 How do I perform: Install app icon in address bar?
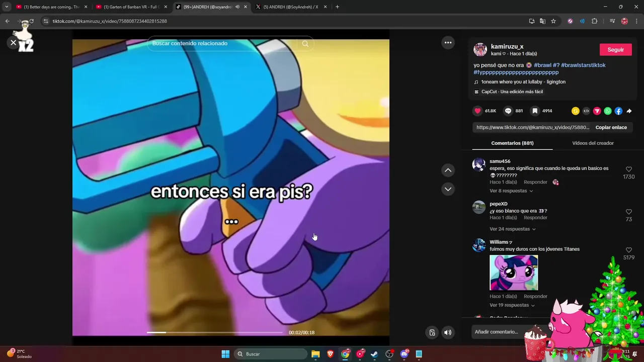532,21
